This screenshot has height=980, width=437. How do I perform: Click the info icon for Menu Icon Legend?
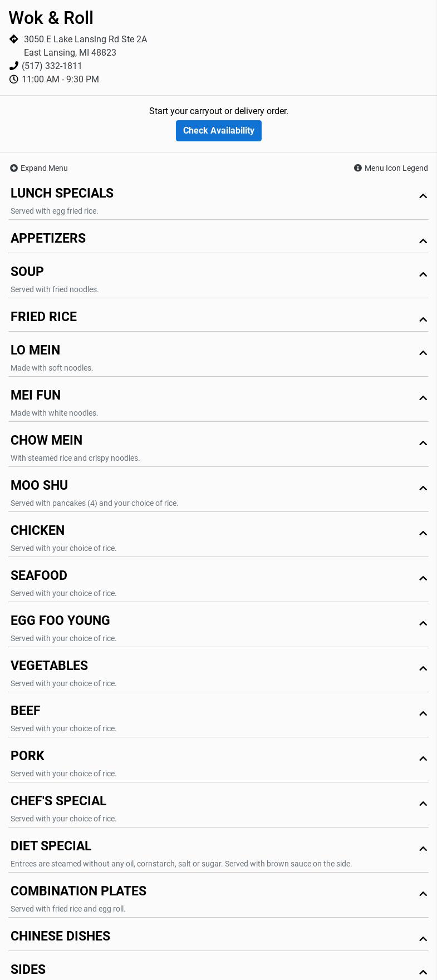(x=358, y=168)
